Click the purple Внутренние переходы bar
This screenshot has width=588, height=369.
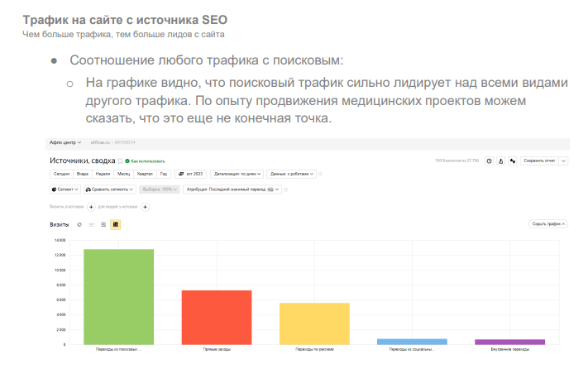point(510,342)
